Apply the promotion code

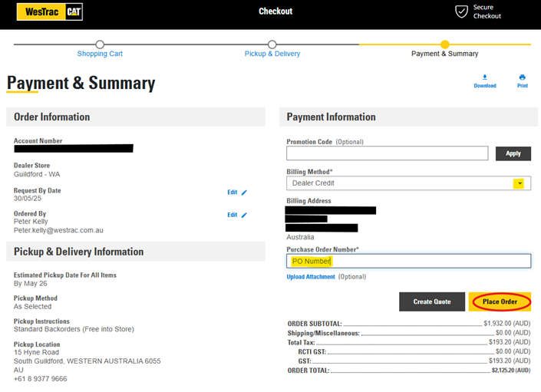pyautogui.click(x=513, y=153)
